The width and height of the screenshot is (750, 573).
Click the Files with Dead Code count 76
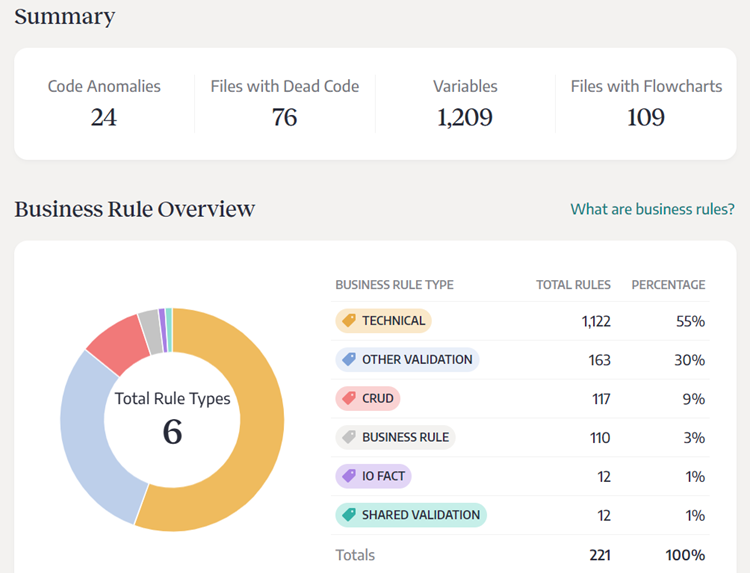click(285, 117)
